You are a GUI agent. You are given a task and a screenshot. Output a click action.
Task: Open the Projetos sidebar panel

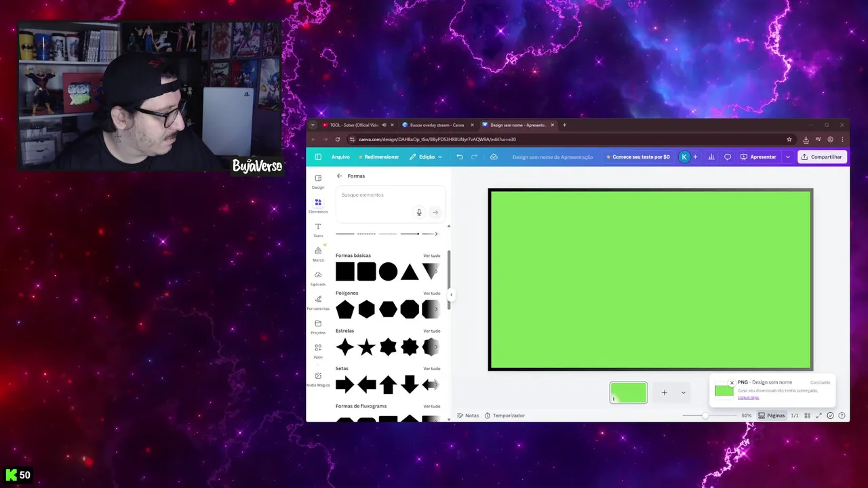click(x=318, y=327)
